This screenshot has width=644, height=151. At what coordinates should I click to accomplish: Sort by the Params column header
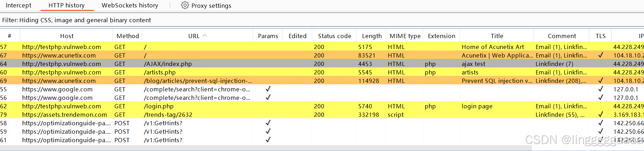(x=268, y=36)
